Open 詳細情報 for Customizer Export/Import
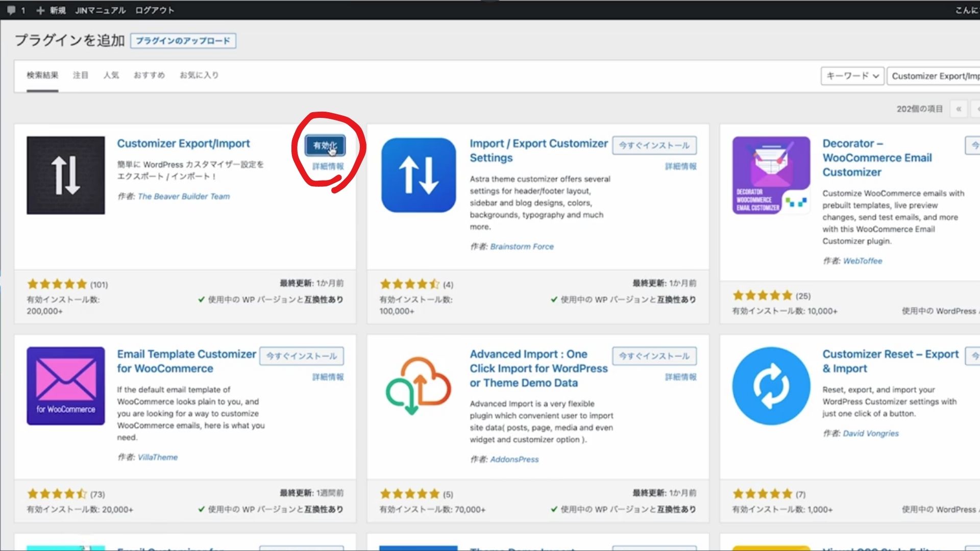 (x=328, y=166)
